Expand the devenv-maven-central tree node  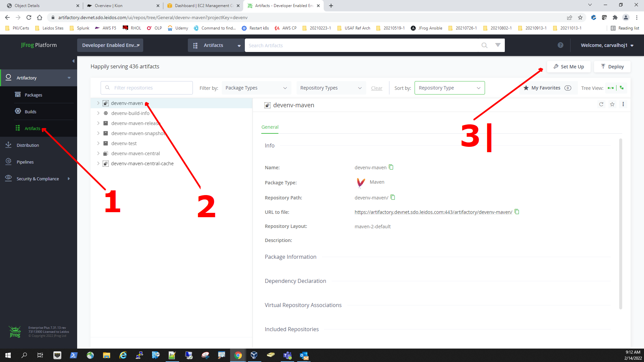pyautogui.click(x=98, y=154)
